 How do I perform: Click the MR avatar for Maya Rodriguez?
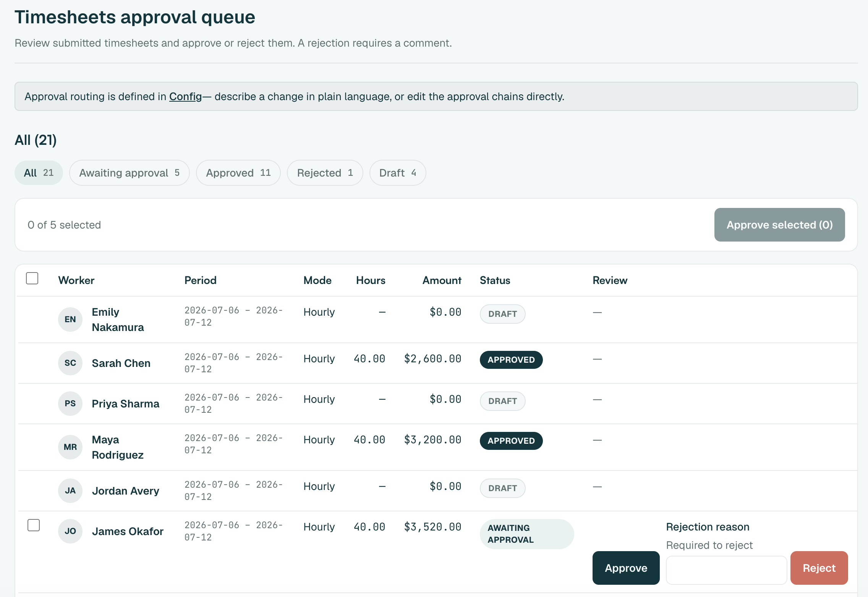pyautogui.click(x=70, y=447)
